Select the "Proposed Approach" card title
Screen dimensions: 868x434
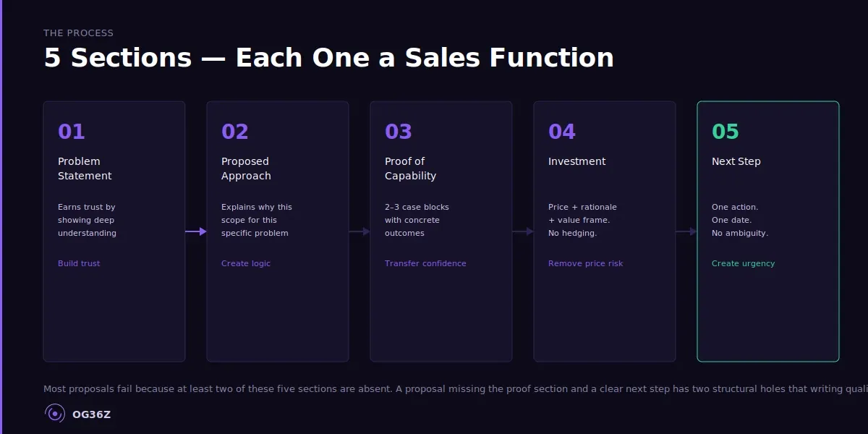246,169
